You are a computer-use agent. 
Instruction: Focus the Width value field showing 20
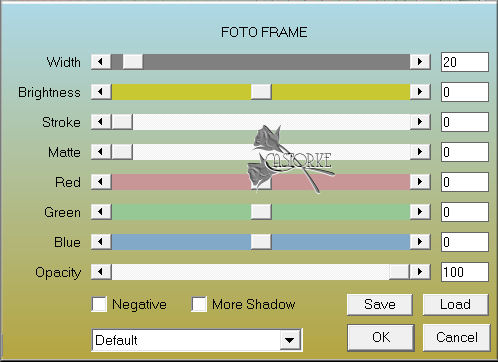[x=465, y=62]
